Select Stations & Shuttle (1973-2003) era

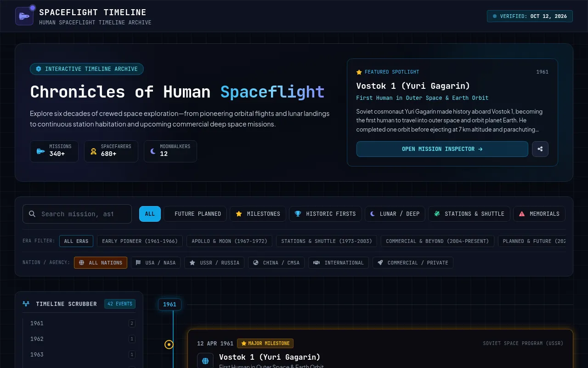327,241
